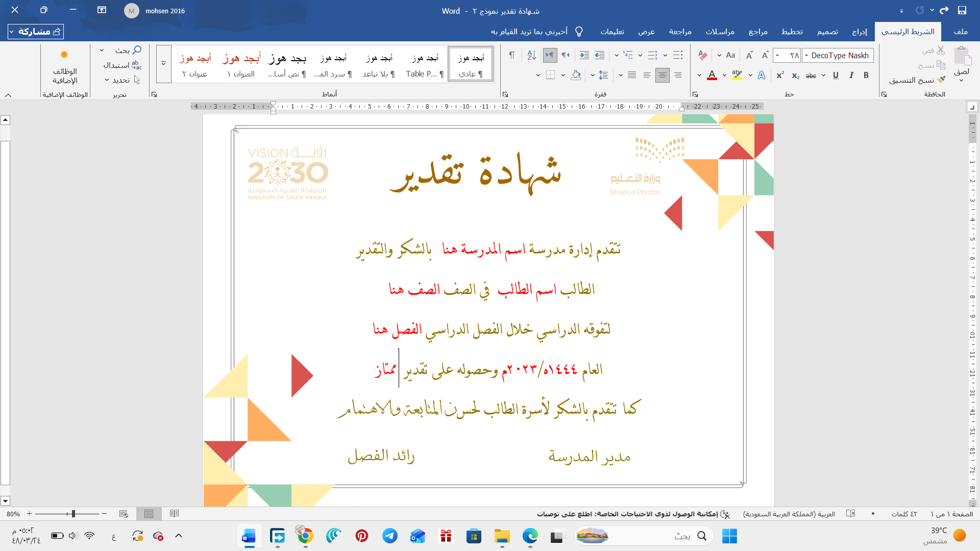Open the Add-ins (الوظائف الإضافية) button

[x=65, y=67]
